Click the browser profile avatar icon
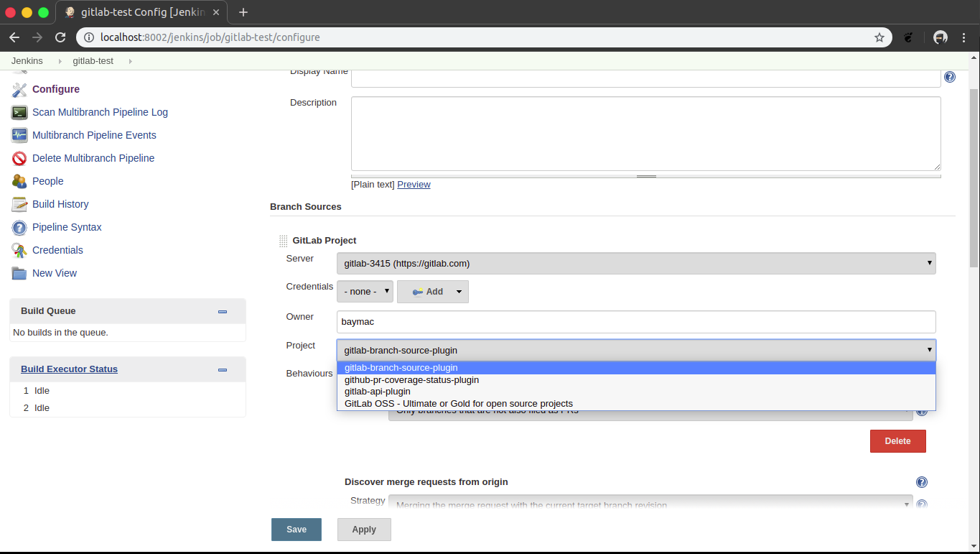Viewport: 980px width, 554px height. click(941, 37)
